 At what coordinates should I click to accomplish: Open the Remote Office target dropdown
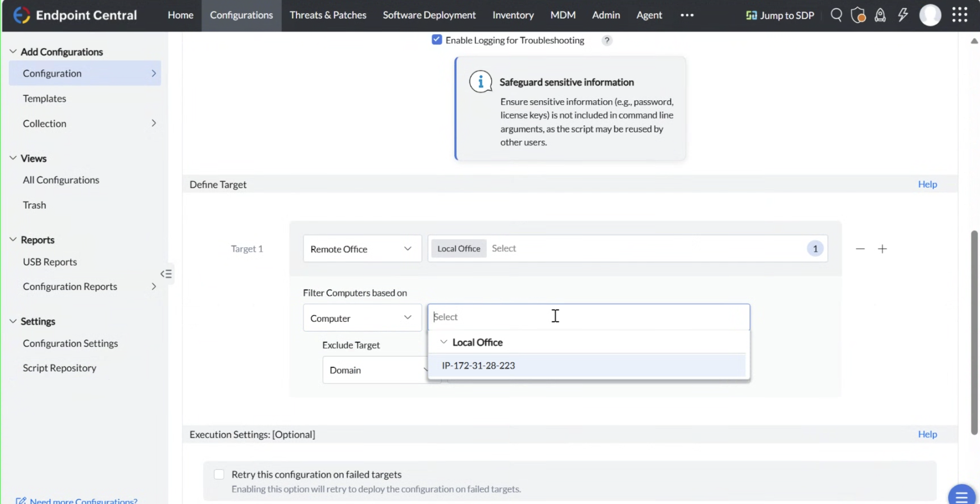362,249
